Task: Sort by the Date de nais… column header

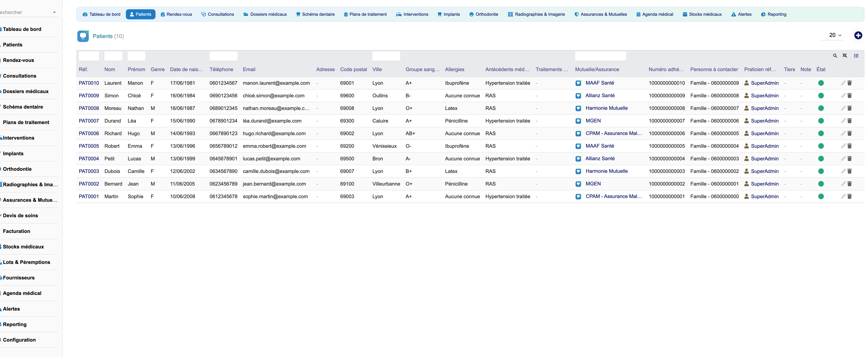Action: click(x=187, y=69)
